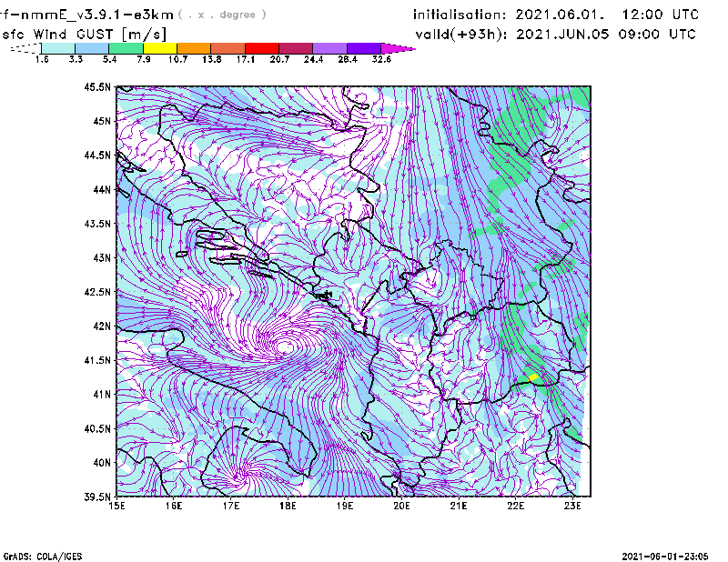This screenshot has height=562, width=728.
Task: Select the deep violet legend swatch
Action: [x=363, y=48]
